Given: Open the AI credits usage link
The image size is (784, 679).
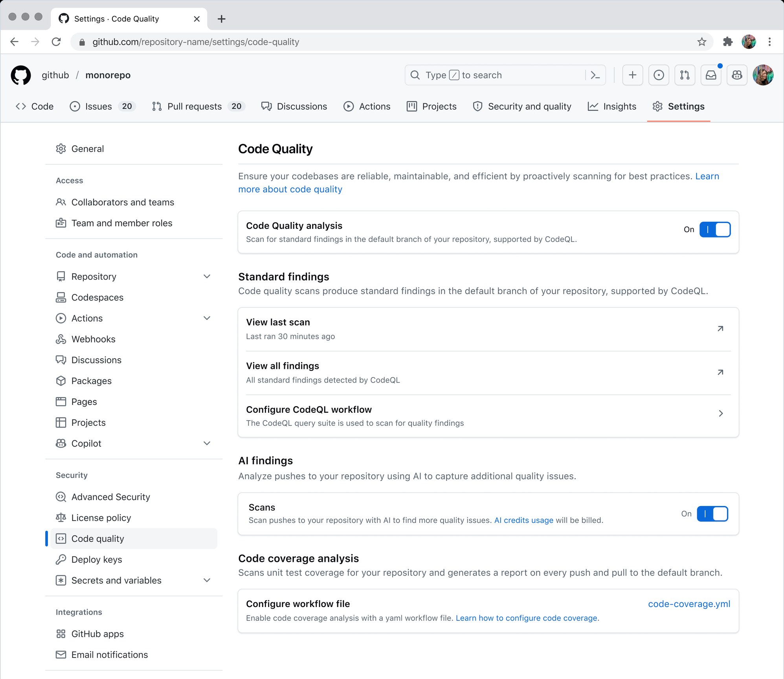Looking at the screenshot, I should click(x=524, y=520).
